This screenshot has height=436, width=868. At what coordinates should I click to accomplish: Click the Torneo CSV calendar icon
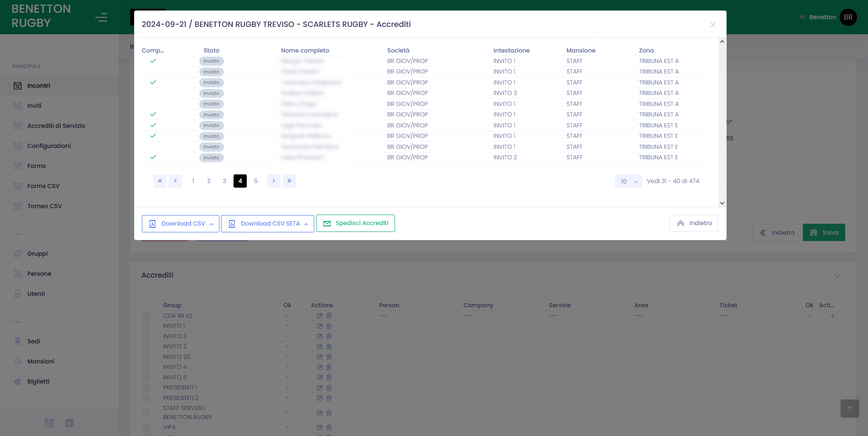[x=17, y=206]
